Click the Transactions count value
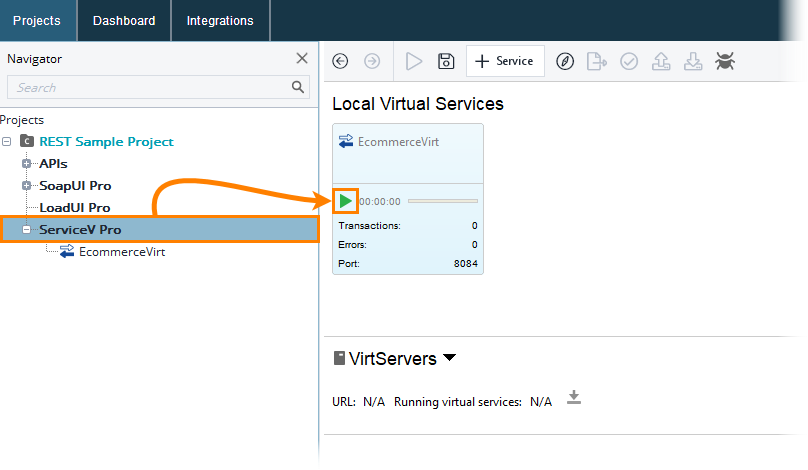 (x=475, y=226)
